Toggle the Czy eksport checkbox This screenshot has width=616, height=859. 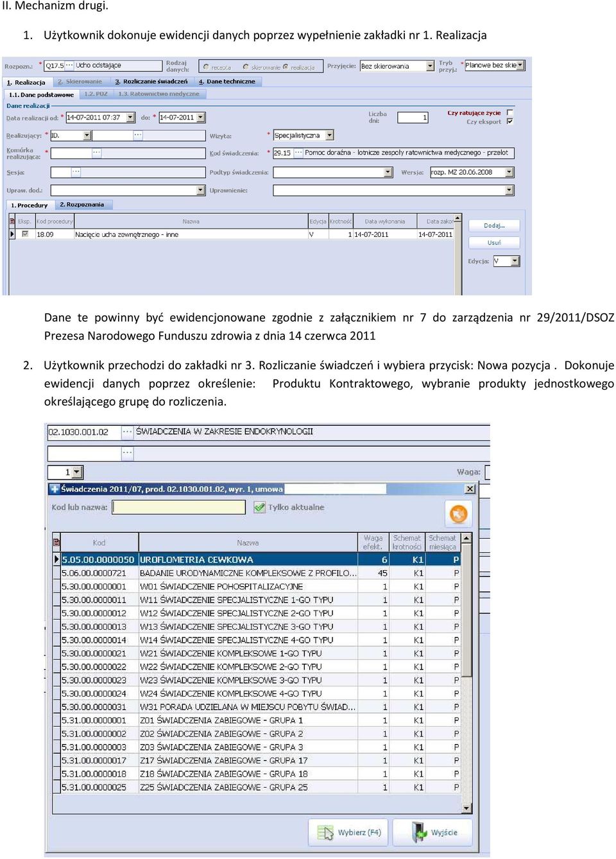coord(510,121)
